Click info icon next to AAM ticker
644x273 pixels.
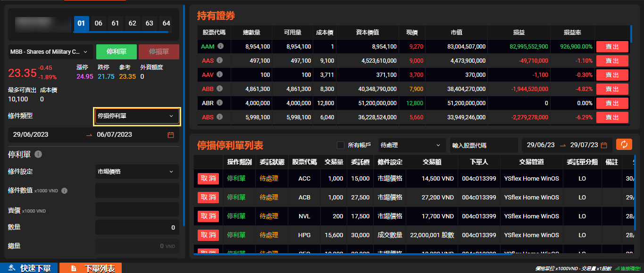tap(220, 47)
